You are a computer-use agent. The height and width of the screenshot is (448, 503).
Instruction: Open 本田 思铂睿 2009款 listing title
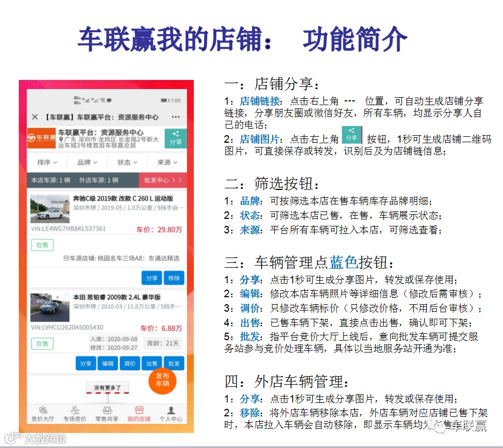tap(117, 297)
